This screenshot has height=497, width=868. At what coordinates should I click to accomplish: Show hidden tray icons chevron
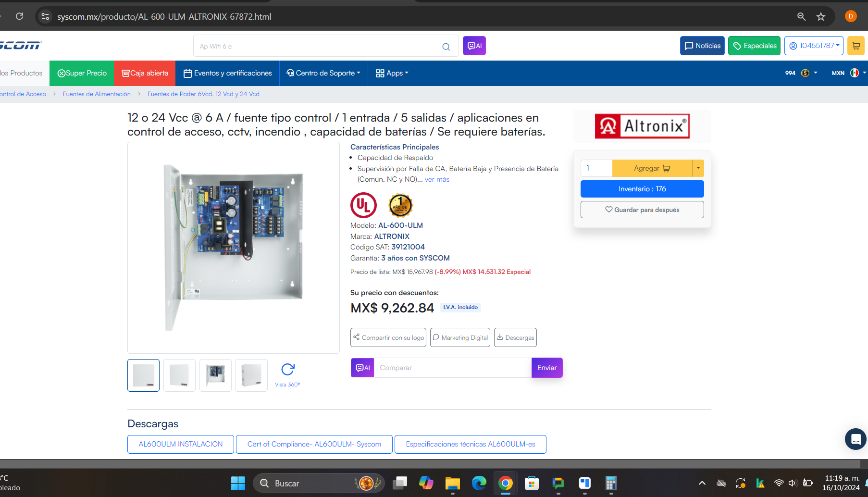click(x=702, y=483)
